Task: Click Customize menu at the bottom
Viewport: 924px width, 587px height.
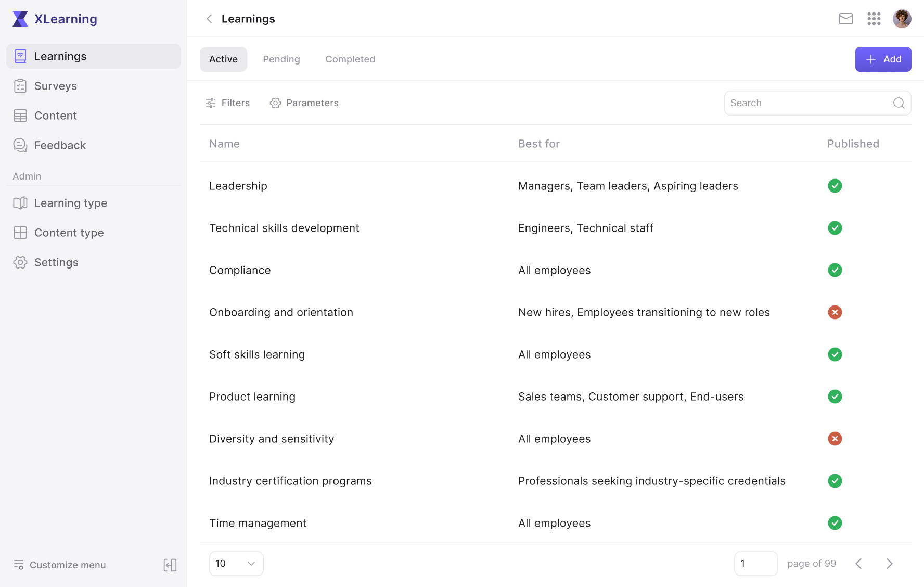Action: click(59, 565)
